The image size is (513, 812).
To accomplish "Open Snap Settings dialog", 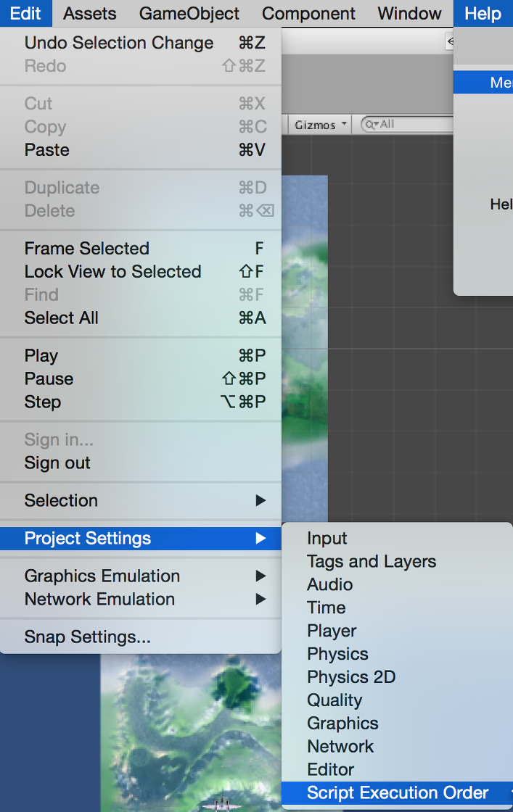I will [88, 637].
